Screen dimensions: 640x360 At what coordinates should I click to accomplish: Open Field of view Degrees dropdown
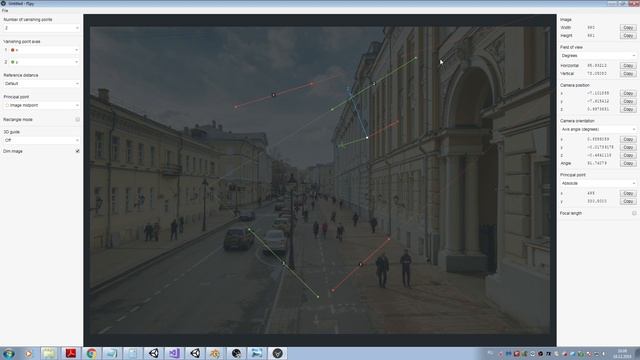point(598,56)
